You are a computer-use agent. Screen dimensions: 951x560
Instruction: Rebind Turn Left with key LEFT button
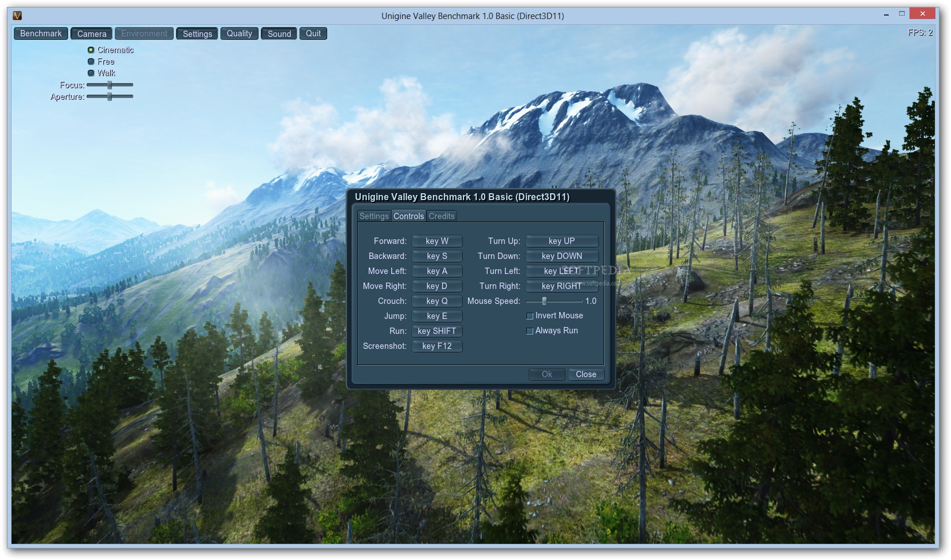(x=561, y=271)
